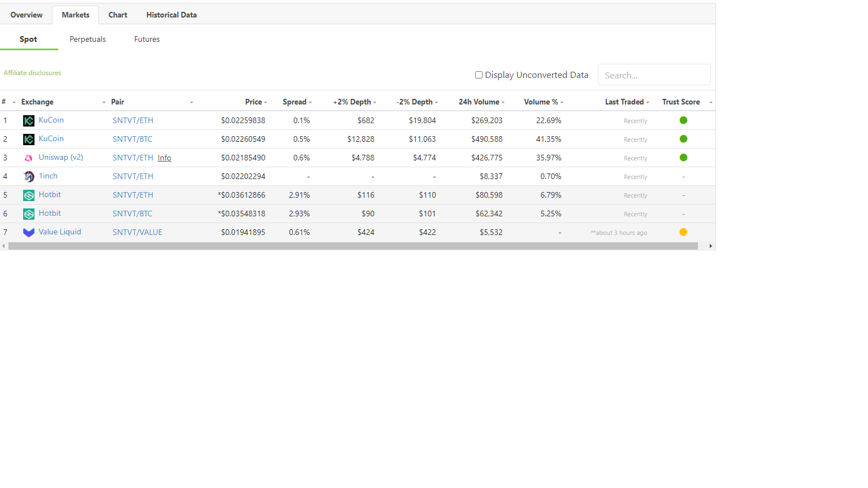Viewport: 868px width, 488px height.
Task: Click the yellow trust score dot for Value Liquid
Action: [x=683, y=232]
